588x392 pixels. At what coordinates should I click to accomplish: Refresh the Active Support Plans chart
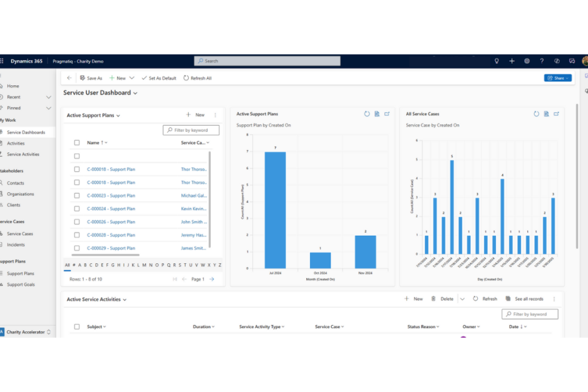pos(367,114)
